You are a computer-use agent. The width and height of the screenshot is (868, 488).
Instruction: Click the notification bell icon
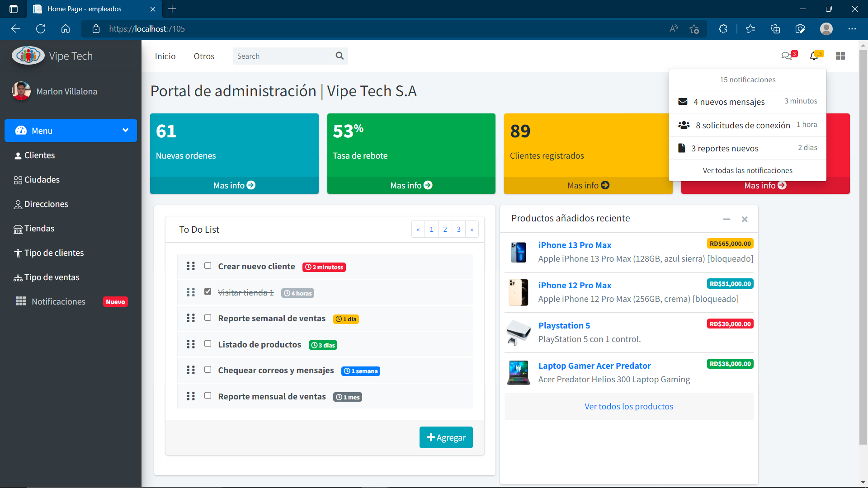click(814, 56)
